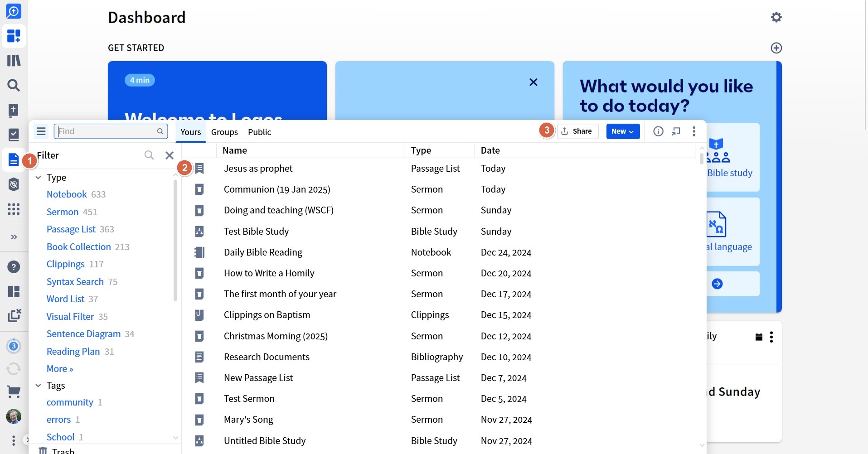Open the sidebar bottom three-dots menu
Image resolution: width=868 pixels, height=454 pixels.
click(x=14, y=440)
